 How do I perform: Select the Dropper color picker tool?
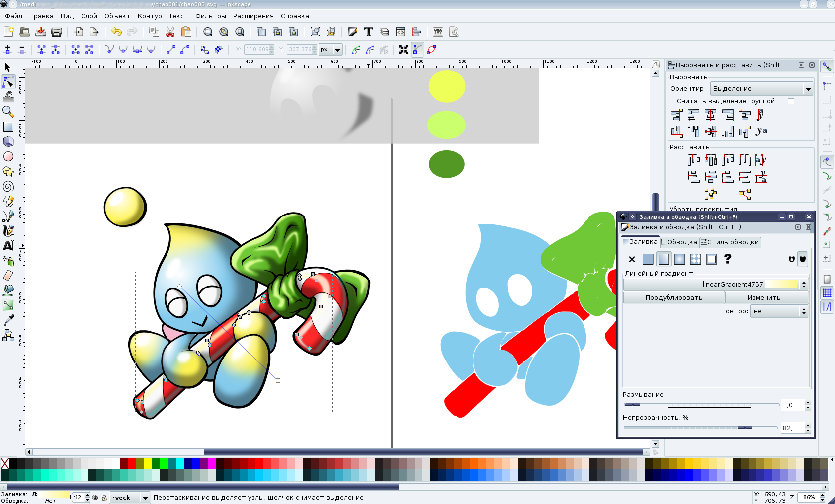click(x=8, y=320)
